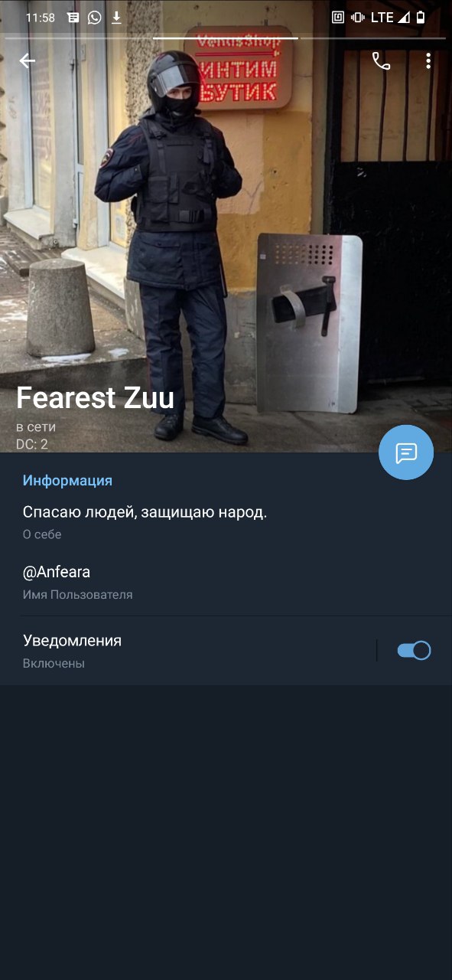Tap the name Fearest Zuu
Viewport: 452px width, 980px height.
[96, 397]
